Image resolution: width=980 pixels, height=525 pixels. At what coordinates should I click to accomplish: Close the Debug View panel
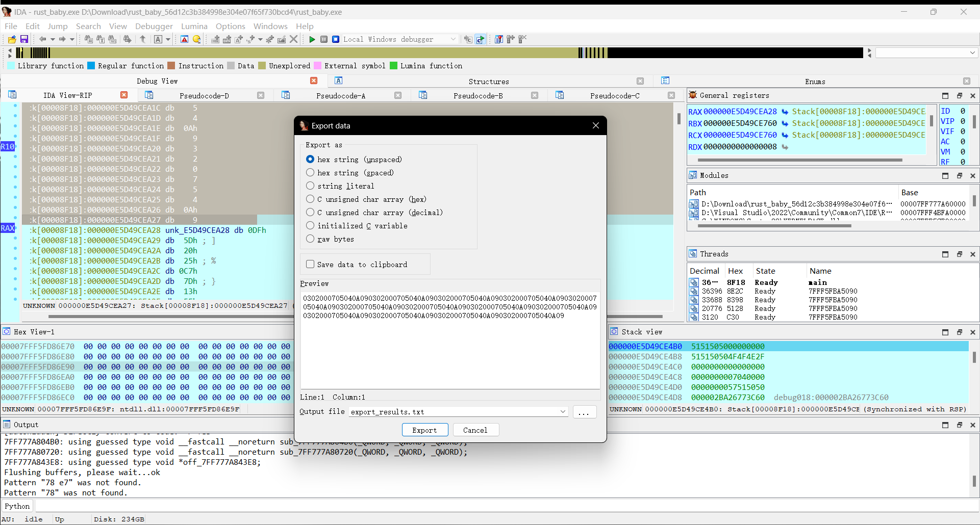pos(314,81)
